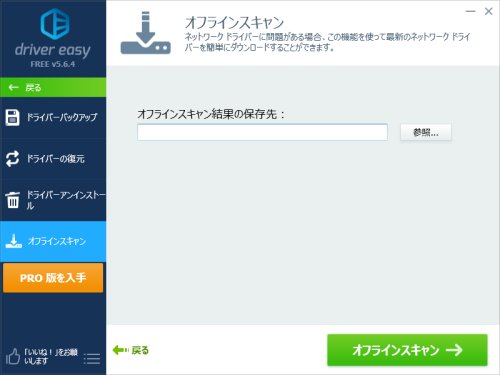Click the 参照... browse button
The image size is (500, 375).
[x=426, y=133]
